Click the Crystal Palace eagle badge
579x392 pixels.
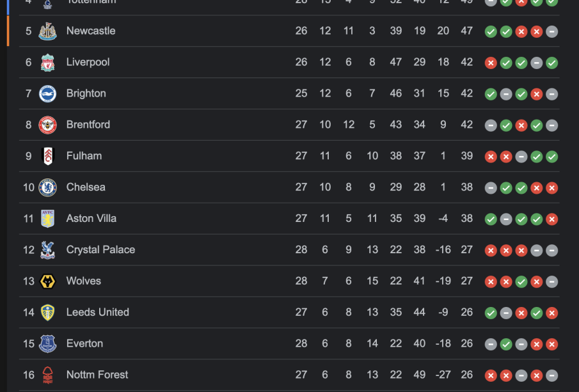coord(47,250)
